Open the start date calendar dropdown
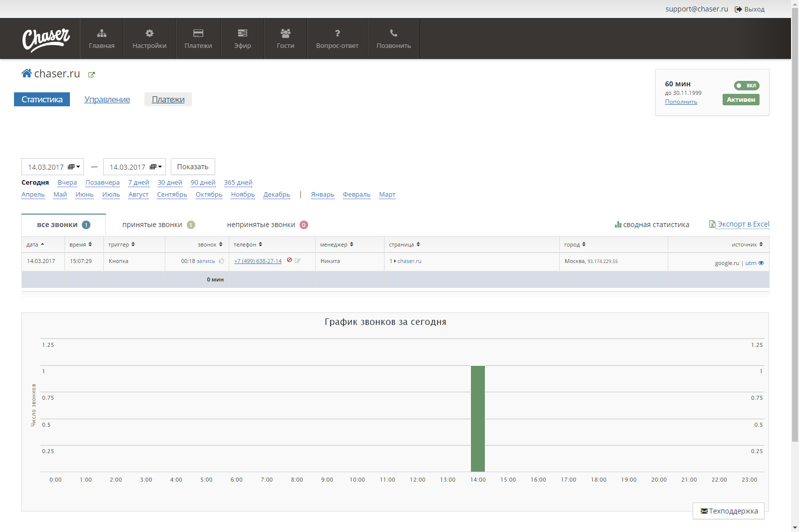 click(74, 167)
